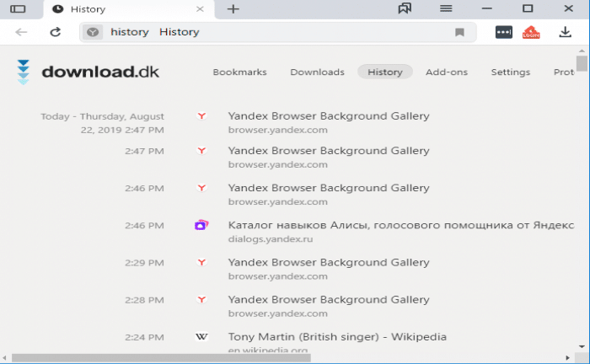This screenshot has width=590, height=364.
Task: Open the 2:28 PM Background Gallery entry
Action: 329,299
